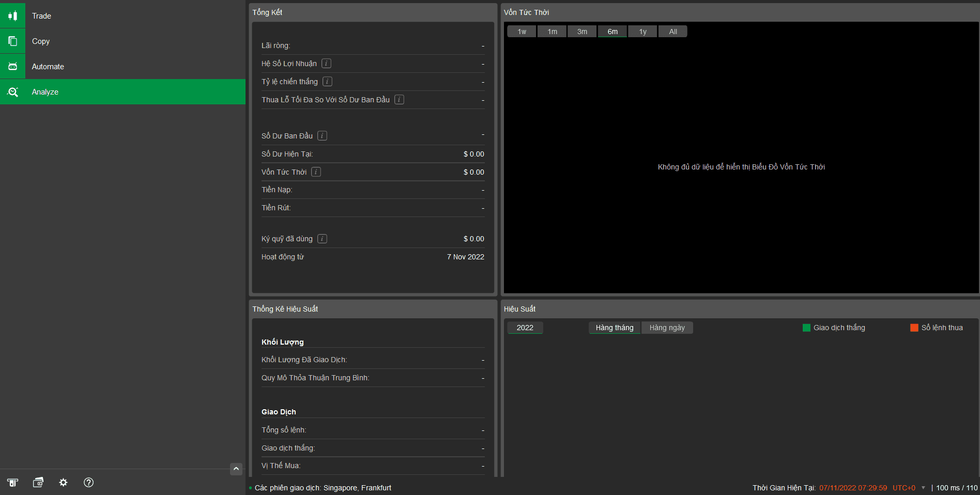Screen dimensions: 980x495
Task: Switch to Hàng tháng view
Action: [615, 328]
